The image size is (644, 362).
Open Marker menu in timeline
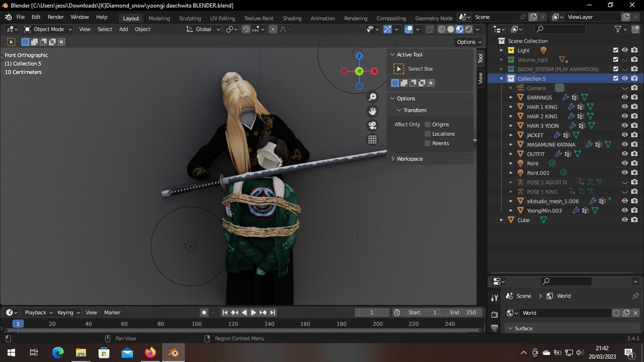point(112,313)
